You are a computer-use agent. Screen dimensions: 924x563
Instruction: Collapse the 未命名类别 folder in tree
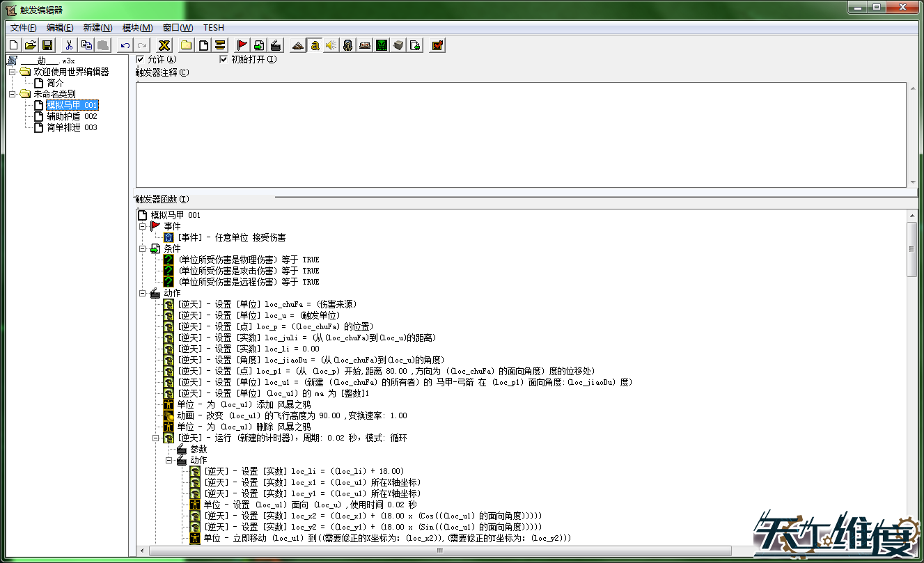click(13, 94)
